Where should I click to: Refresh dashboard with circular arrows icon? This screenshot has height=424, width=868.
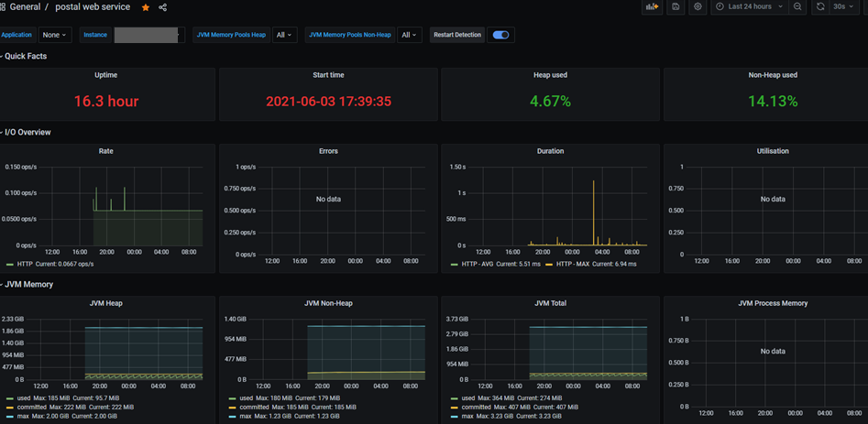tap(820, 6)
